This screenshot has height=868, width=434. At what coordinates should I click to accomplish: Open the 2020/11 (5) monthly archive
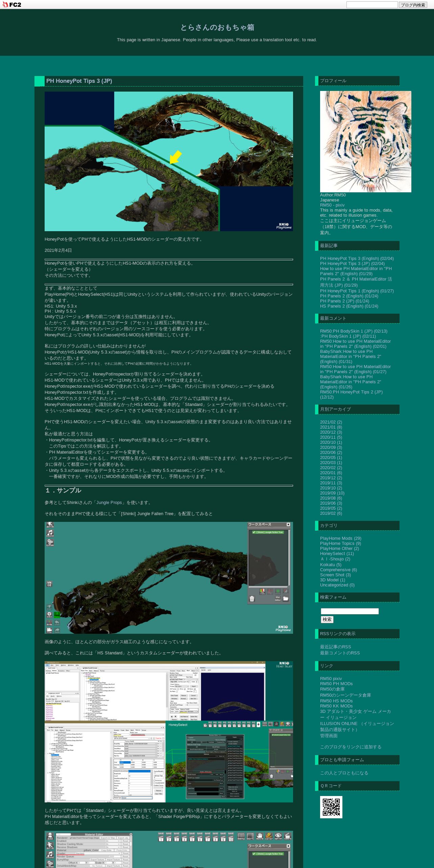[x=331, y=437]
